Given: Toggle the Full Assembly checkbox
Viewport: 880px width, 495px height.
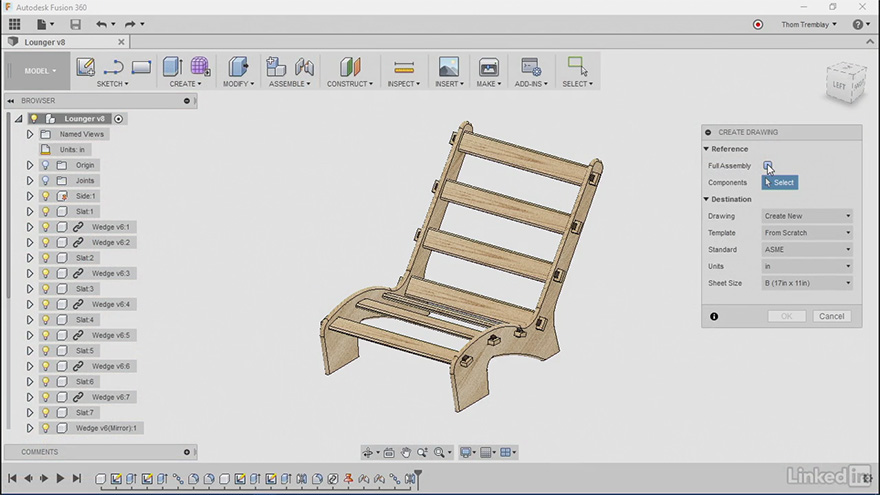Looking at the screenshot, I should [x=767, y=166].
